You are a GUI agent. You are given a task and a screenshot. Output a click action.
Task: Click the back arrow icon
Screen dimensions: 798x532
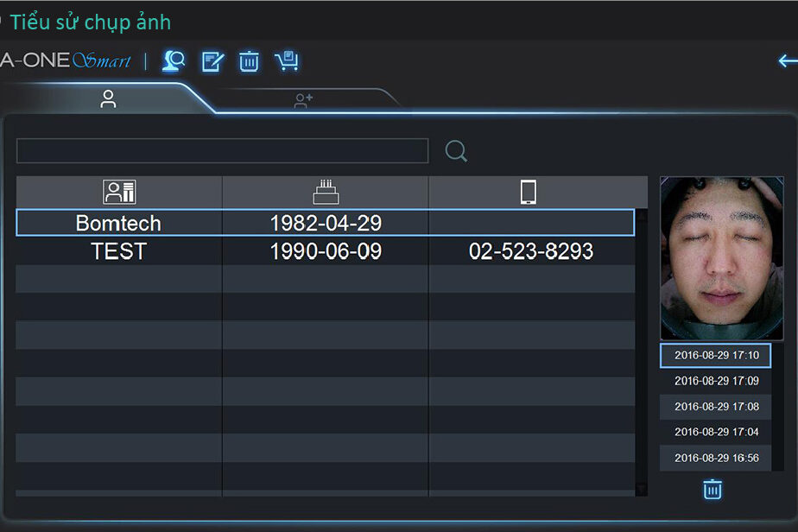(x=787, y=61)
